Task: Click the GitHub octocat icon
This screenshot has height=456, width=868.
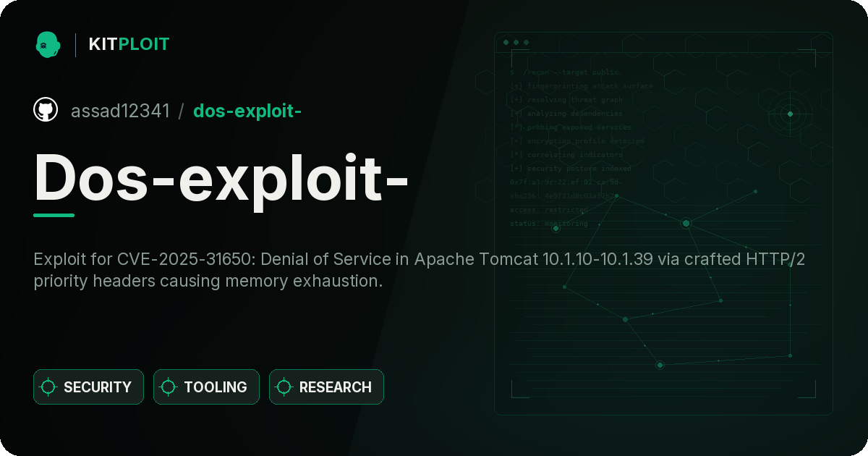Action: (46, 110)
